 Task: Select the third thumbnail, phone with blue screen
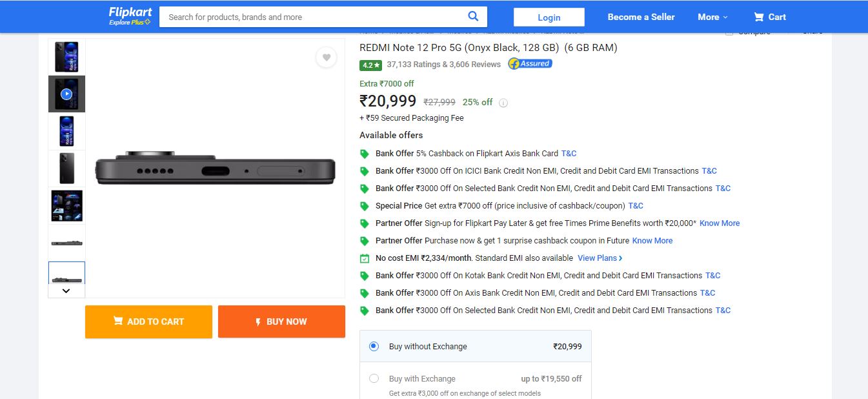pos(66,132)
